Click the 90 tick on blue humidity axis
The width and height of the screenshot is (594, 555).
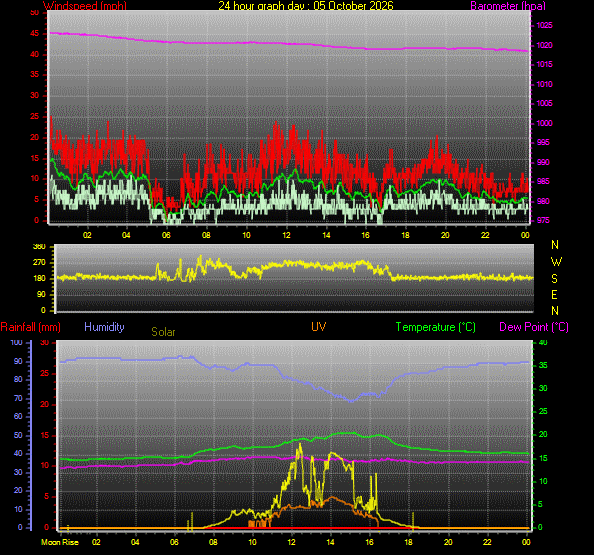18,361
